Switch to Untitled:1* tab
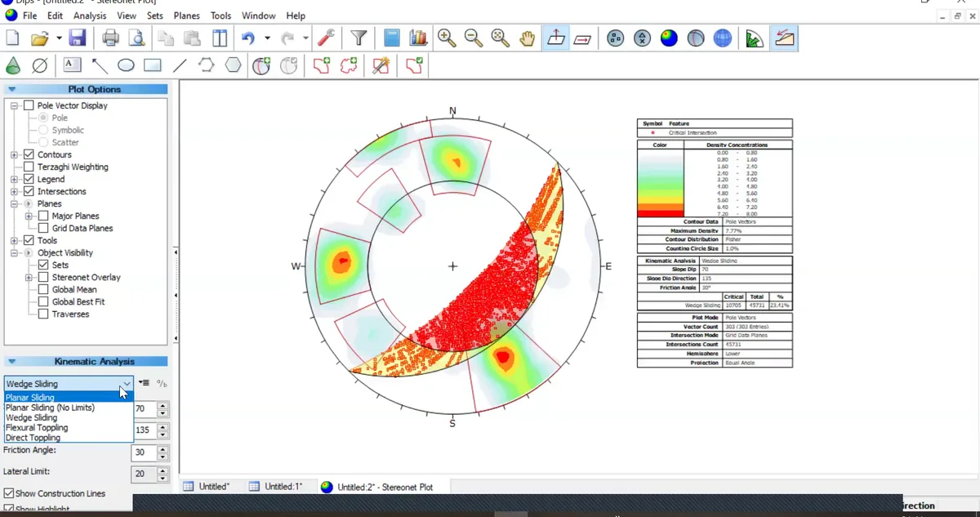Image resolution: width=980 pixels, height=517 pixels. [x=275, y=487]
